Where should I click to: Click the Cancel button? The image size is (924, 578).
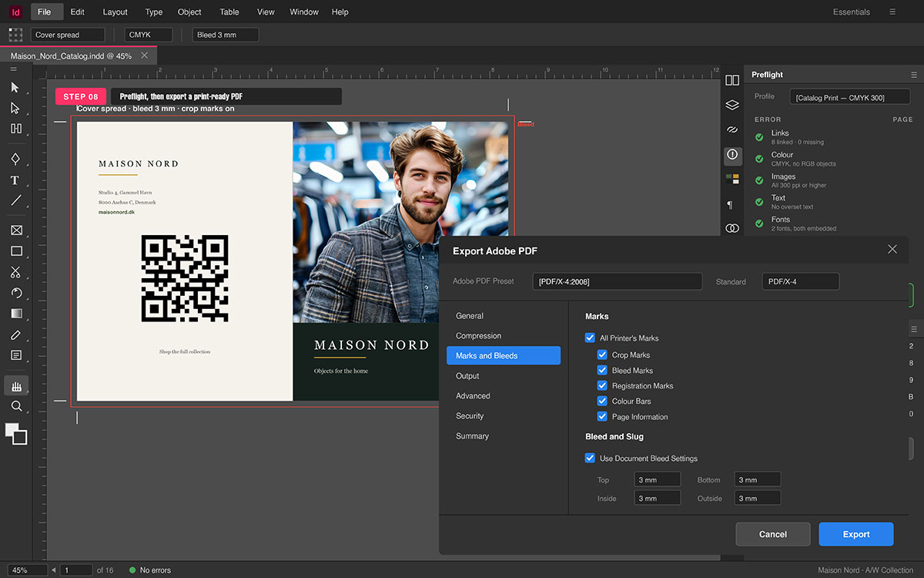[773, 534]
